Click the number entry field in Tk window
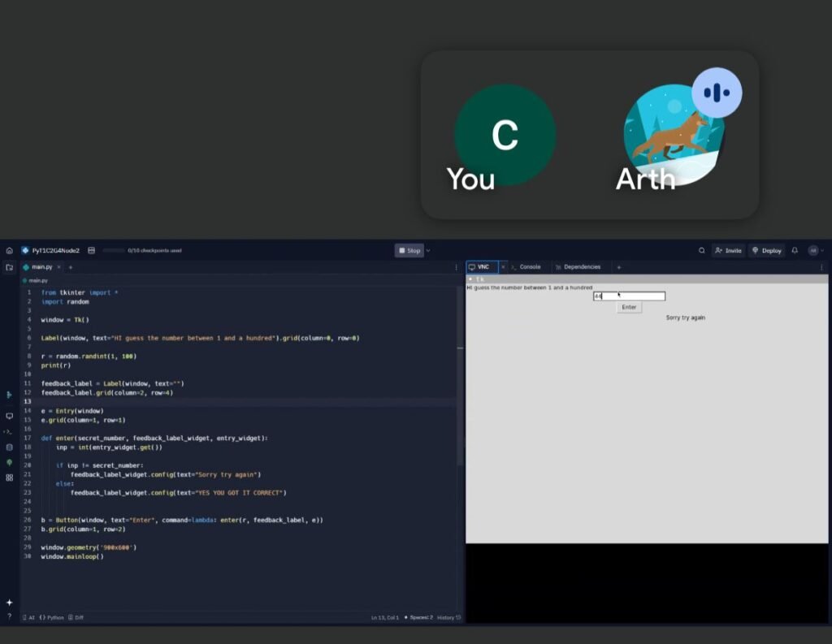Image resolution: width=832 pixels, height=644 pixels. (x=629, y=296)
